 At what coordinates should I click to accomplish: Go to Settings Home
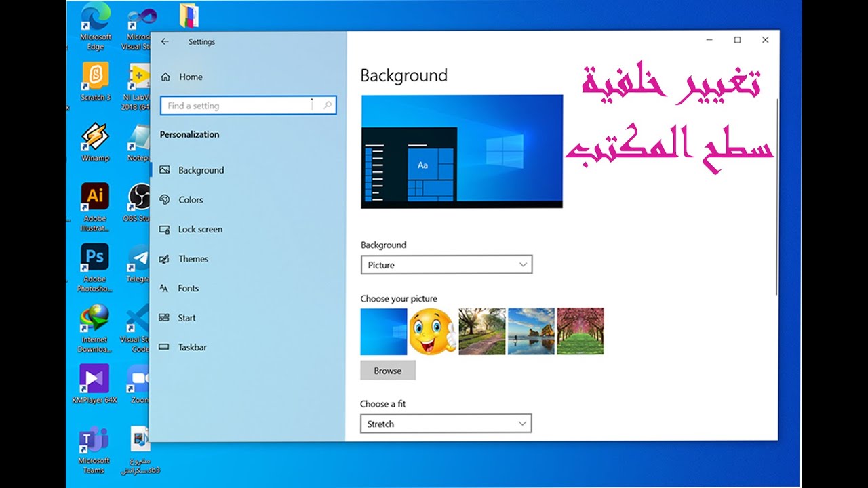point(182,77)
